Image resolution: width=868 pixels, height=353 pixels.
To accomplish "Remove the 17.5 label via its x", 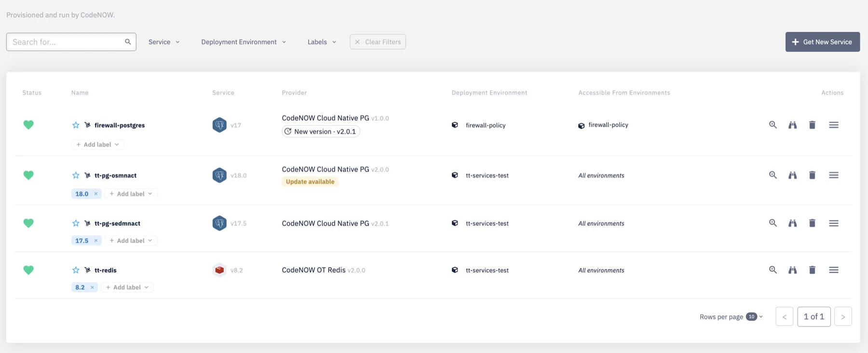I will coord(96,241).
